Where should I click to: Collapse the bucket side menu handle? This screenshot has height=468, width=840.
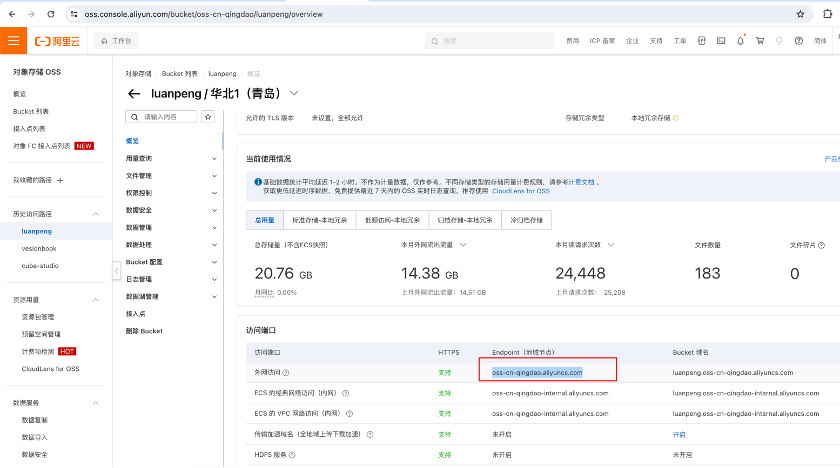pos(116,270)
